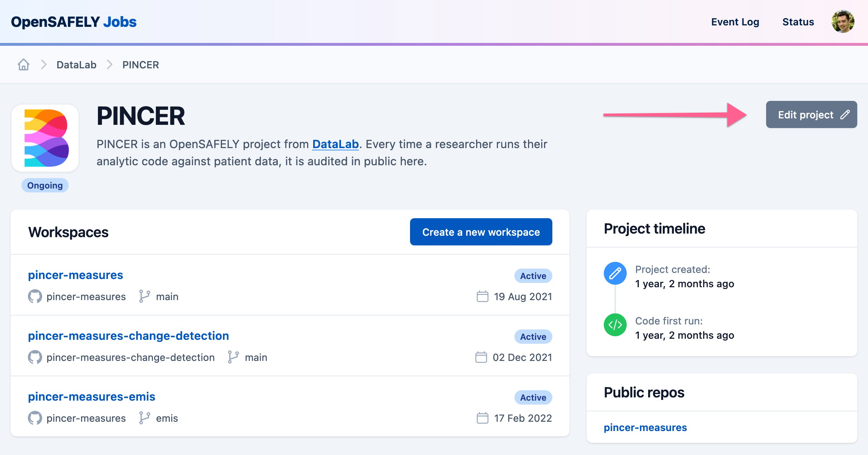Click the Project created timeline icon
868x455 pixels.
click(615, 274)
